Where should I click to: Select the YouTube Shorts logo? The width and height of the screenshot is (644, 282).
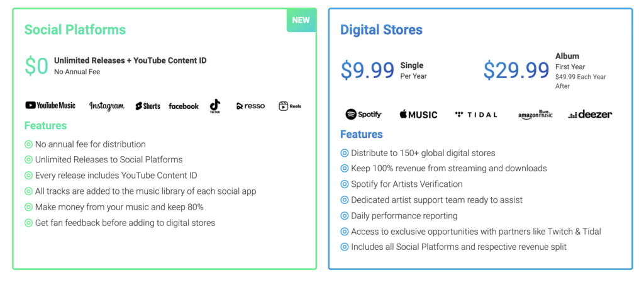[x=147, y=106]
